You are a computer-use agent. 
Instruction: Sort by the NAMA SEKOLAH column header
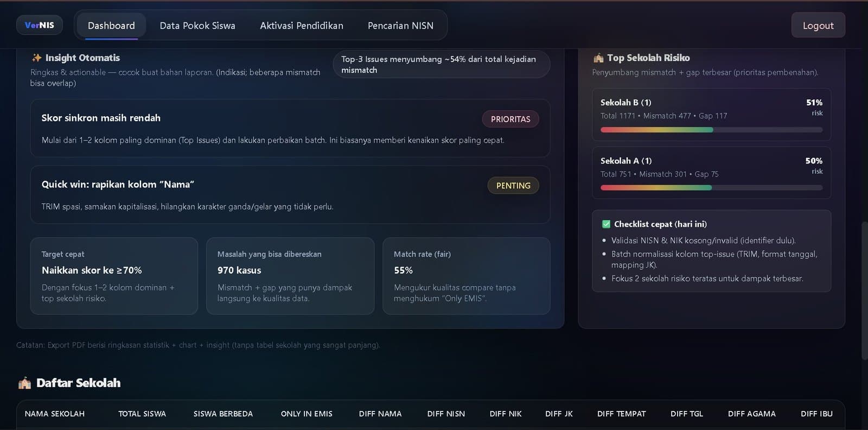55,414
